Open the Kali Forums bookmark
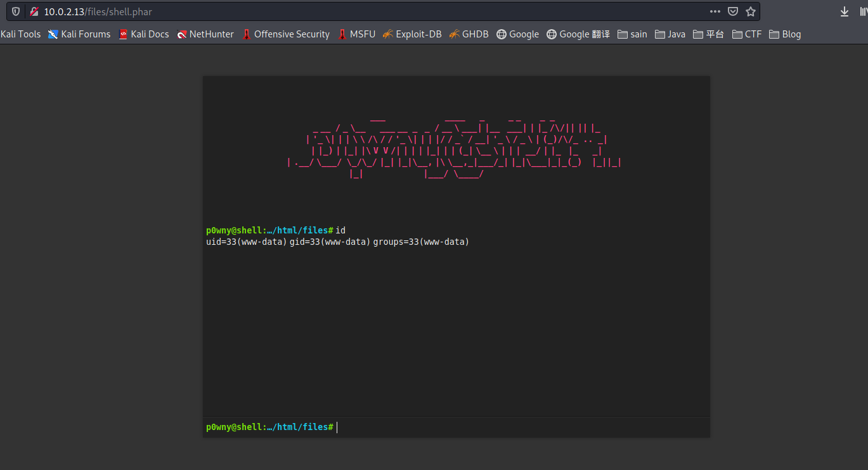 coord(79,34)
